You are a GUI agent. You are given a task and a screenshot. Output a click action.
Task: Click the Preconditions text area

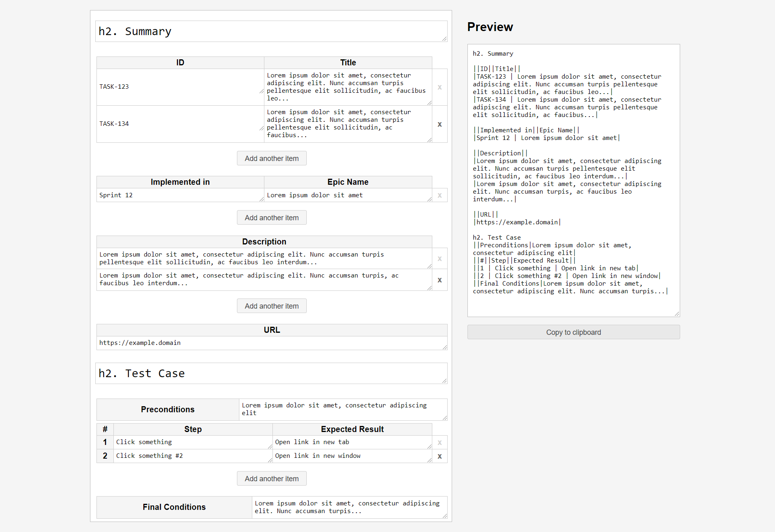(x=342, y=409)
